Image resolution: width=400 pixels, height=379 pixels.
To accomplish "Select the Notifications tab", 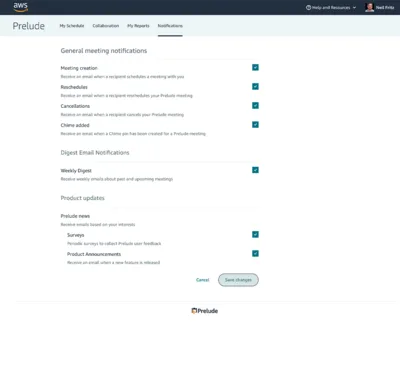I will (x=170, y=26).
